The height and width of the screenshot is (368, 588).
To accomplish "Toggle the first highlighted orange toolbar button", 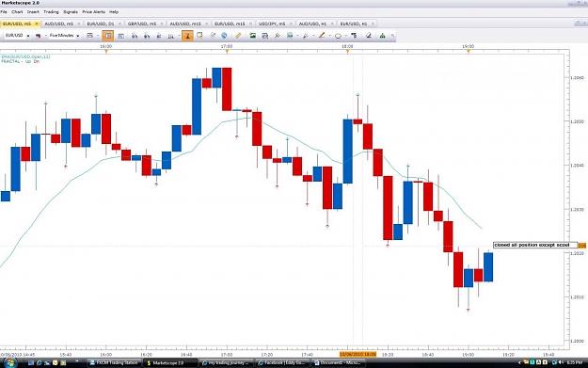I will (108, 36).
